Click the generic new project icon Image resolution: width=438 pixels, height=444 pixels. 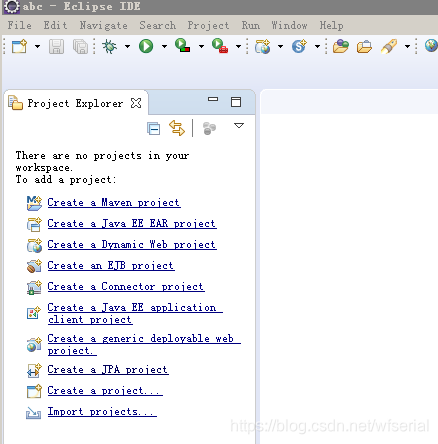(34, 391)
